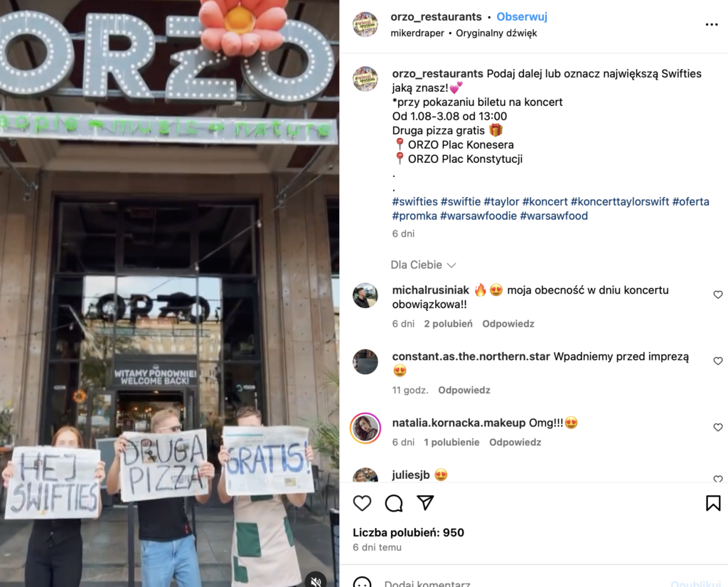Viewport: 728px width, 587px height.
Task: Open orzo_restaurants profile picture in header
Action: (365, 25)
